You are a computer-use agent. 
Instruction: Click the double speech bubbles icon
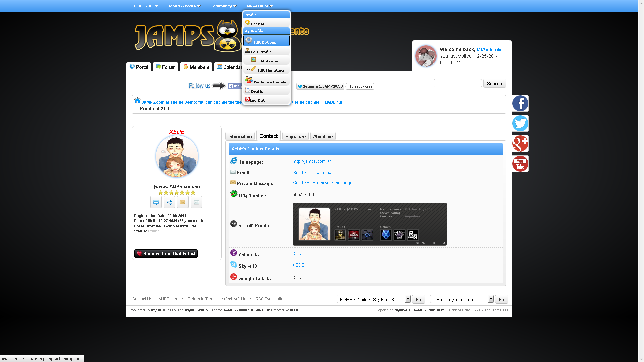pyautogui.click(x=169, y=202)
